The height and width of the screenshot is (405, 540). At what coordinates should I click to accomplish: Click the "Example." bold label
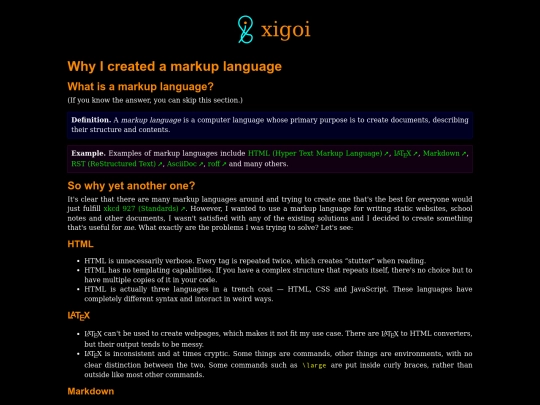[x=89, y=153]
